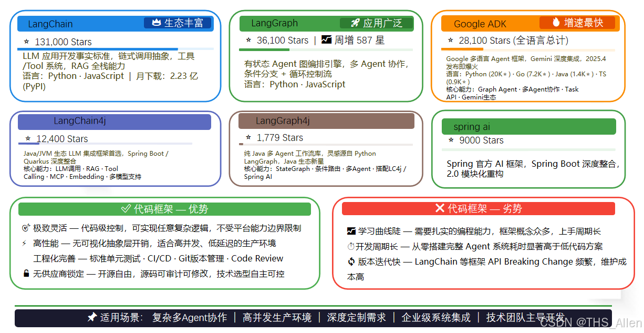This screenshot has height=333, width=644.
Task: Click the 28,100 Stars (全语言总计) text
Action: (x=514, y=41)
